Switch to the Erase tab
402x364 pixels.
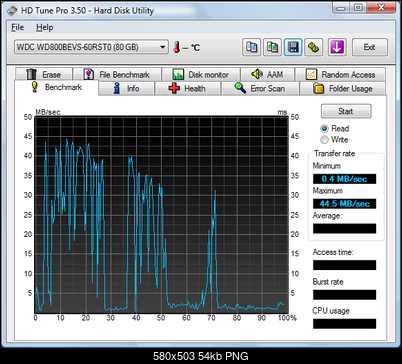click(44, 74)
